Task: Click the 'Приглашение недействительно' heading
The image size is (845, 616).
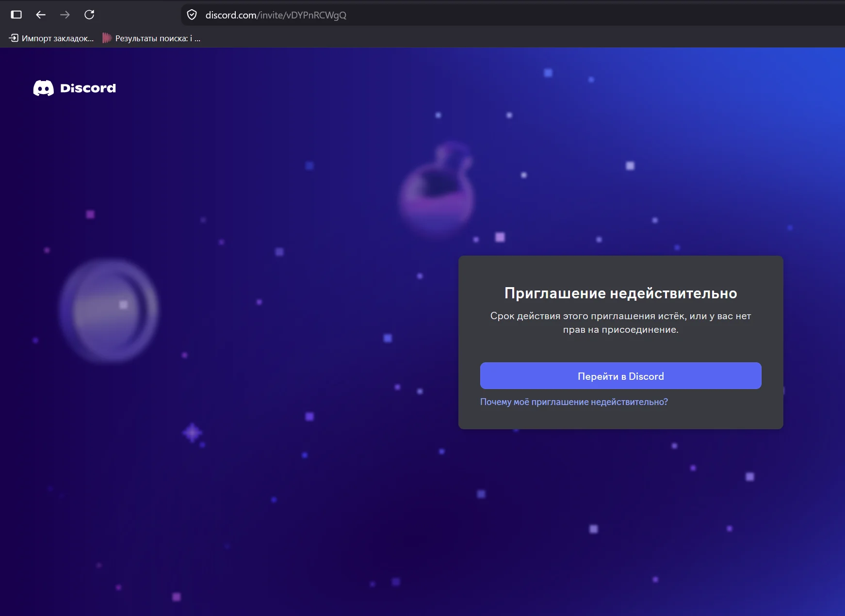Action: tap(620, 293)
